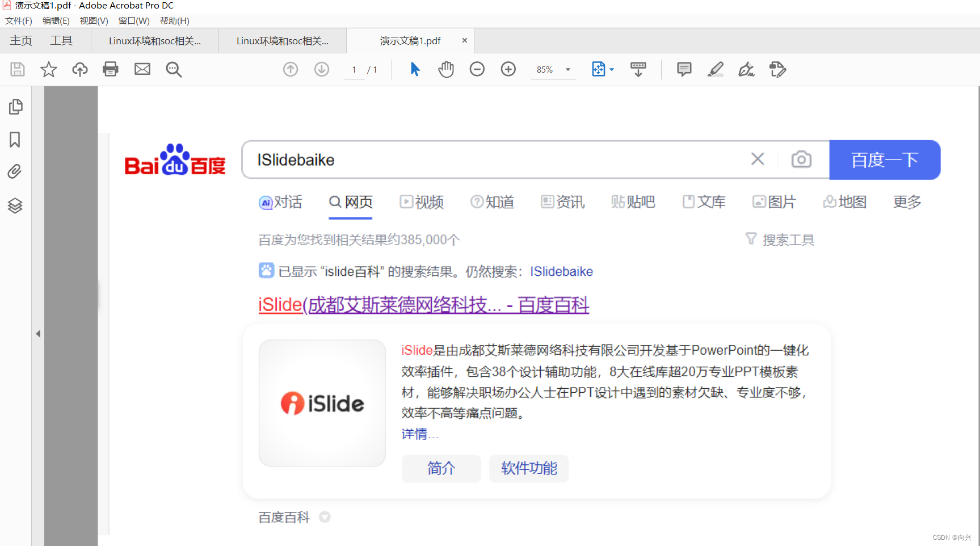Expand the left navigation pane arrow
Screen dimensions: 980x546
(x=38, y=334)
